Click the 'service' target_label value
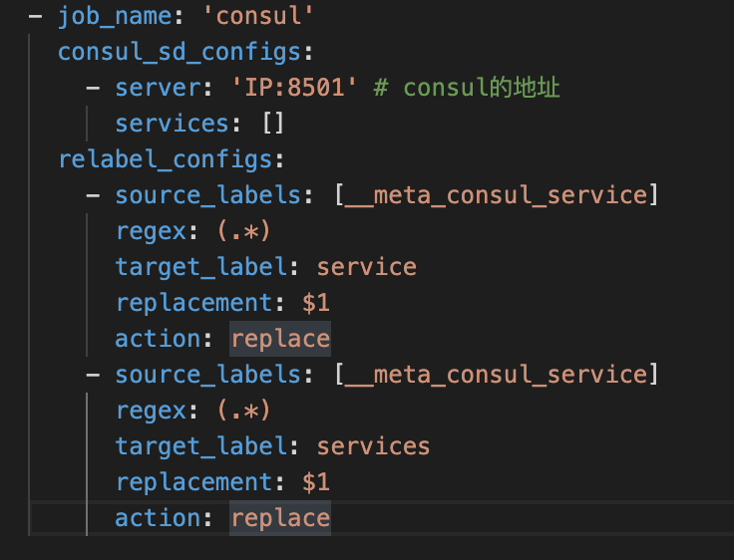Screen dimensions: 734x560 click(366, 267)
